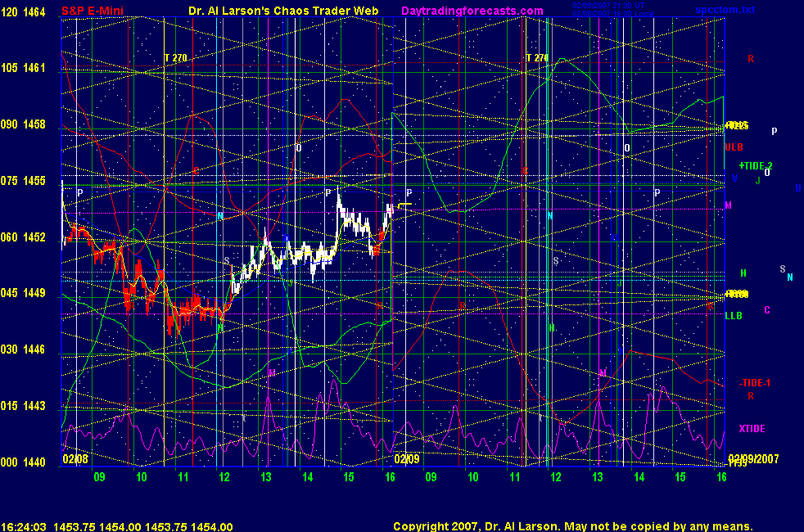Click the "16:24:03" time in status line
Screen dimensions: 804x532
point(24,526)
